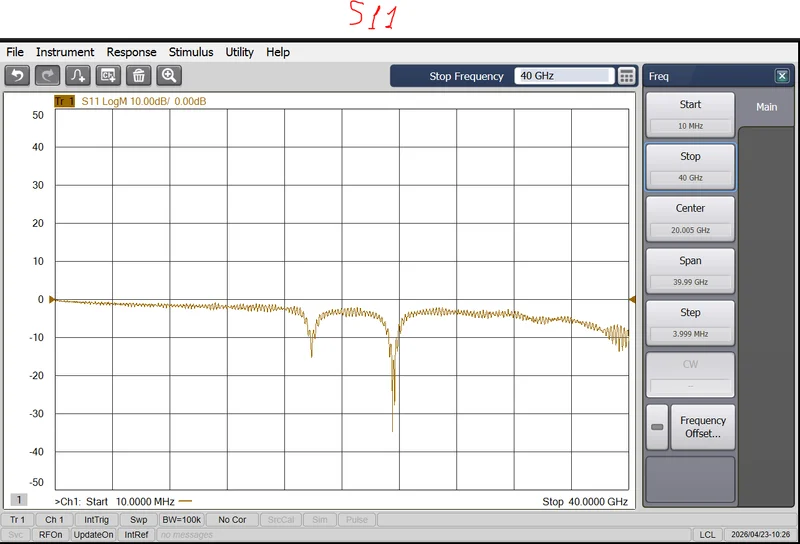Select the Tr 1 trace label
This screenshot has width=800, height=544.
pos(64,101)
